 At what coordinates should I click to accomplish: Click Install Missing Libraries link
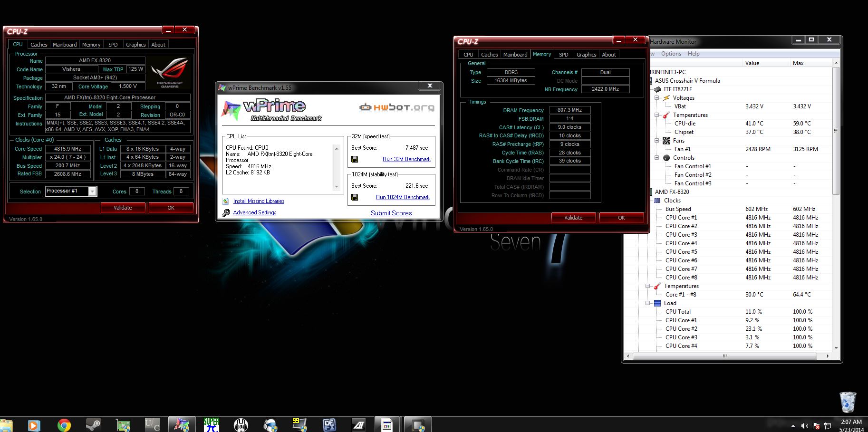pos(259,201)
